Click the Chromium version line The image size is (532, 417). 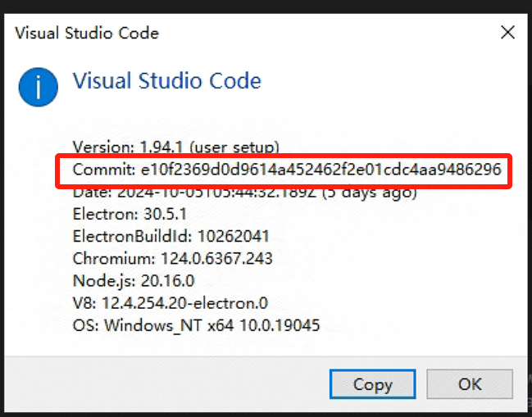coord(172,259)
